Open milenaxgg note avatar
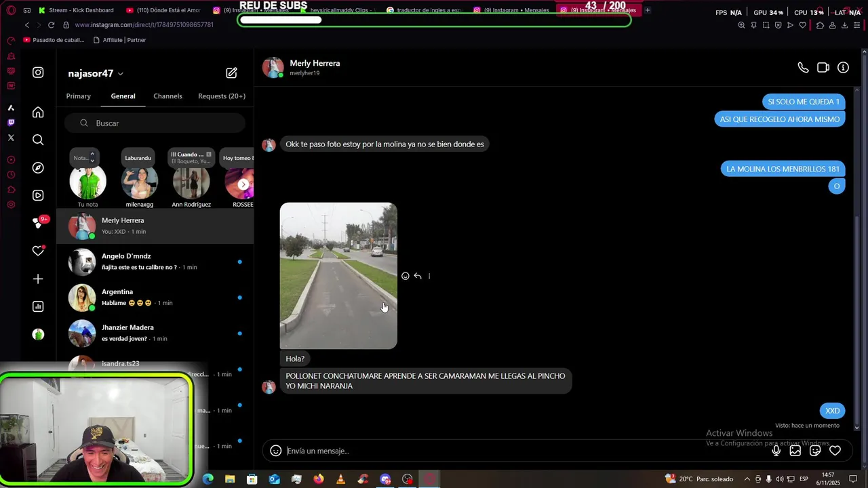 click(x=140, y=182)
